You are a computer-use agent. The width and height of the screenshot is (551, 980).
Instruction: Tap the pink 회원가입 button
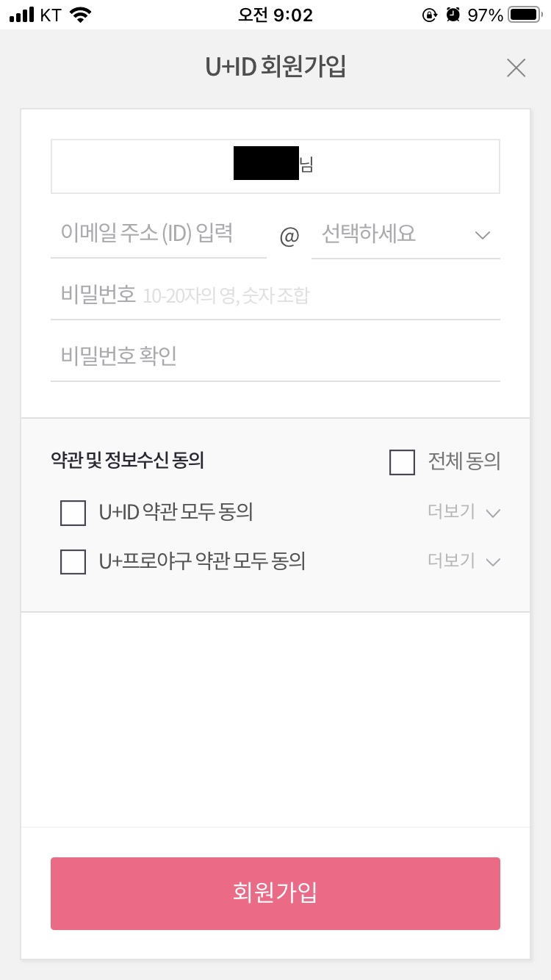click(x=275, y=893)
